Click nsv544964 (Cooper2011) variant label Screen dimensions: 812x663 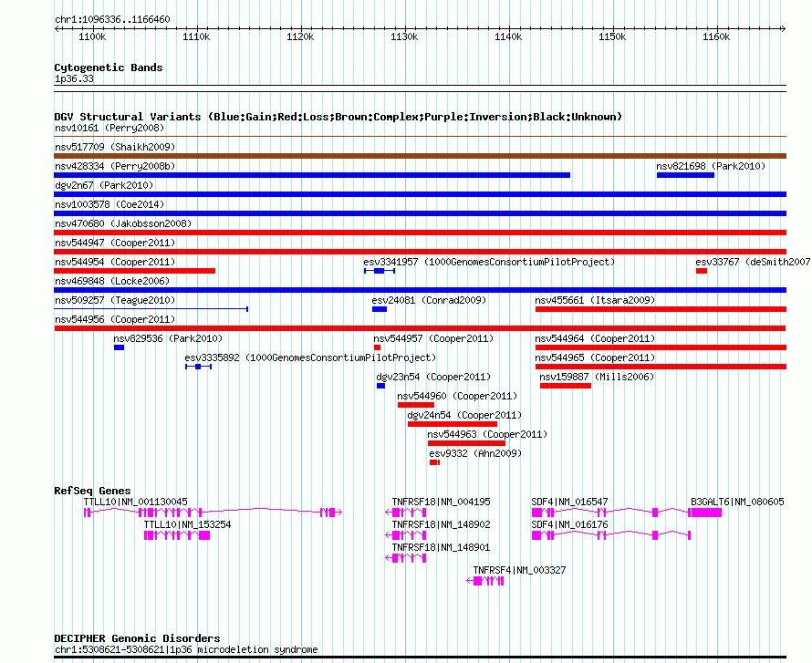pyautogui.click(x=595, y=338)
